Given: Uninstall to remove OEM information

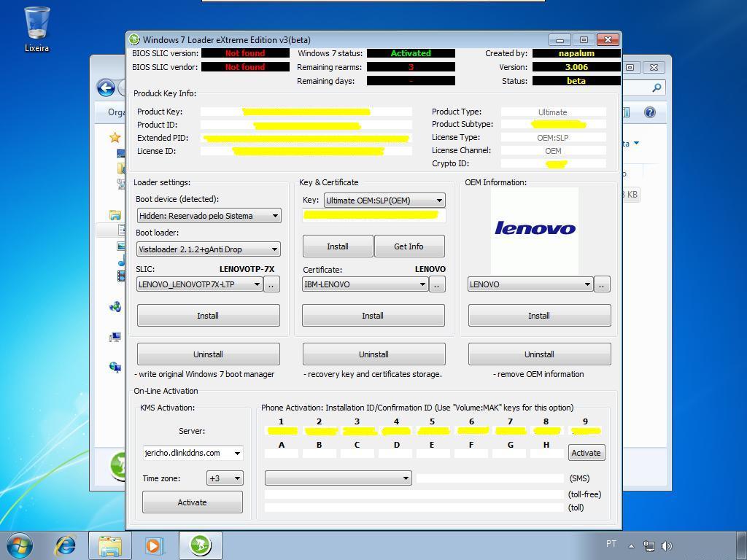Looking at the screenshot, I should click(539, 354).
